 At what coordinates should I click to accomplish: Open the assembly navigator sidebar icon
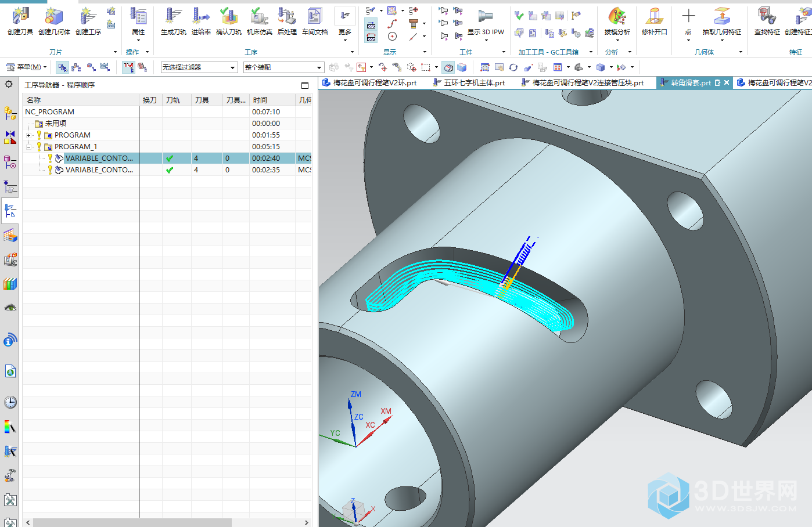pyautogui.click(x=10, y=113)
